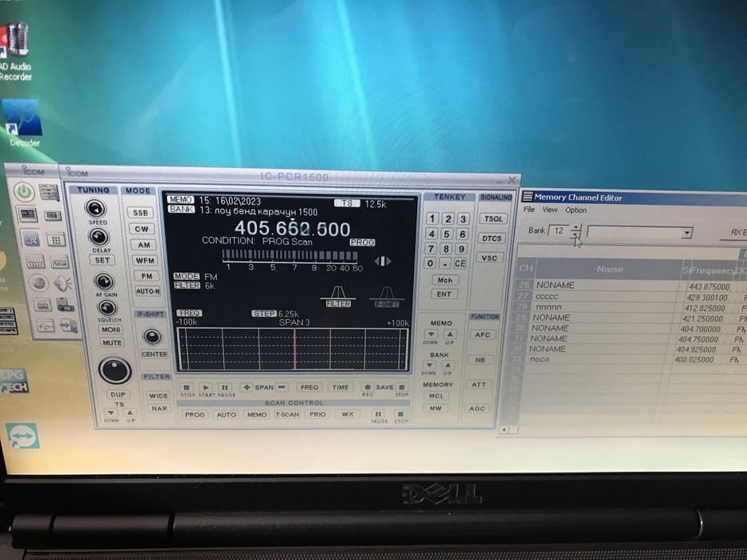
Task: Open View menu in Memory Channel Editor
Action: point(549,210)
